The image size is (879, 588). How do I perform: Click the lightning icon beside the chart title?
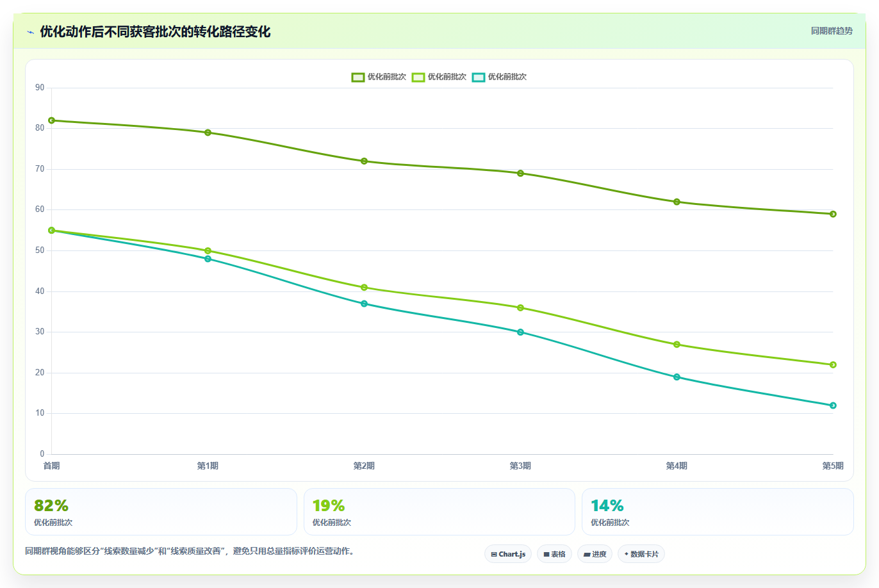(30, 32)
